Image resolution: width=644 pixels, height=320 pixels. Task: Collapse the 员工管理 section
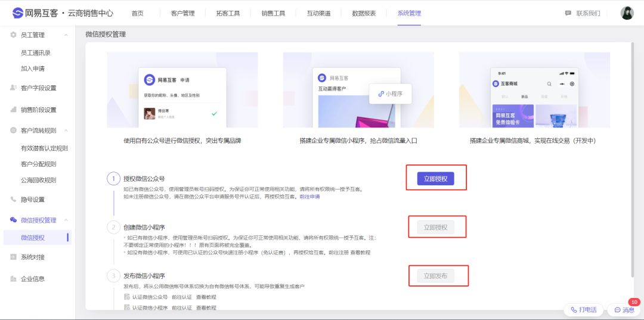66,35
